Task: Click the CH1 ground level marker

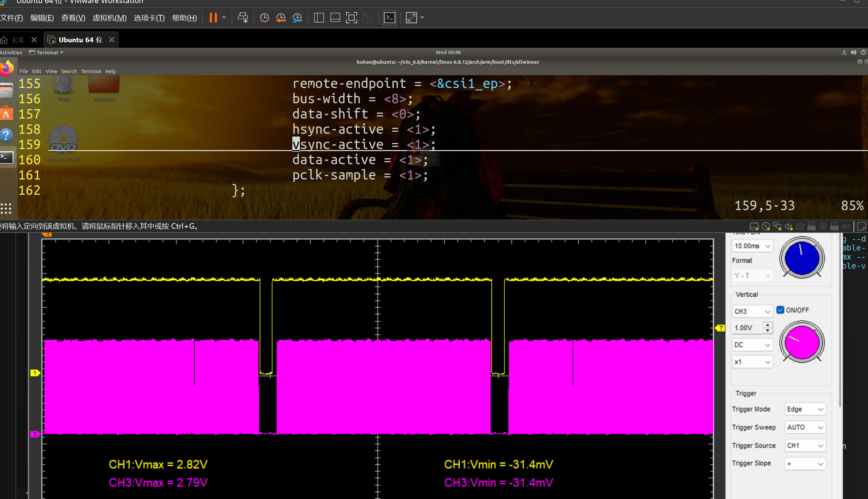Action: pyautogui.click(x=35, y=373)
